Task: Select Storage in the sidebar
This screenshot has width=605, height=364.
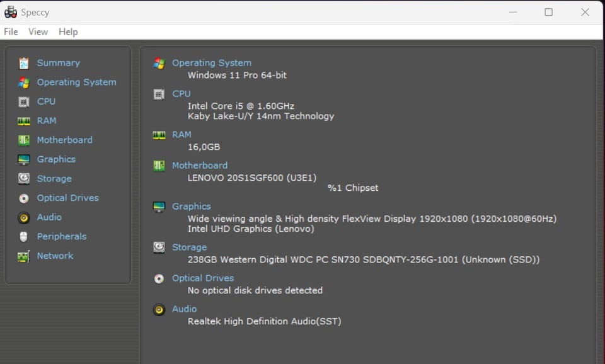Action: pos(54,178)
